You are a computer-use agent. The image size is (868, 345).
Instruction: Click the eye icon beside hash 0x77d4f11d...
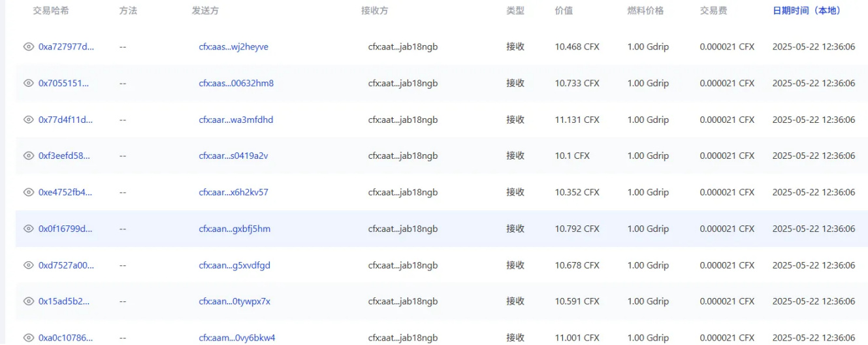point(28,120)
